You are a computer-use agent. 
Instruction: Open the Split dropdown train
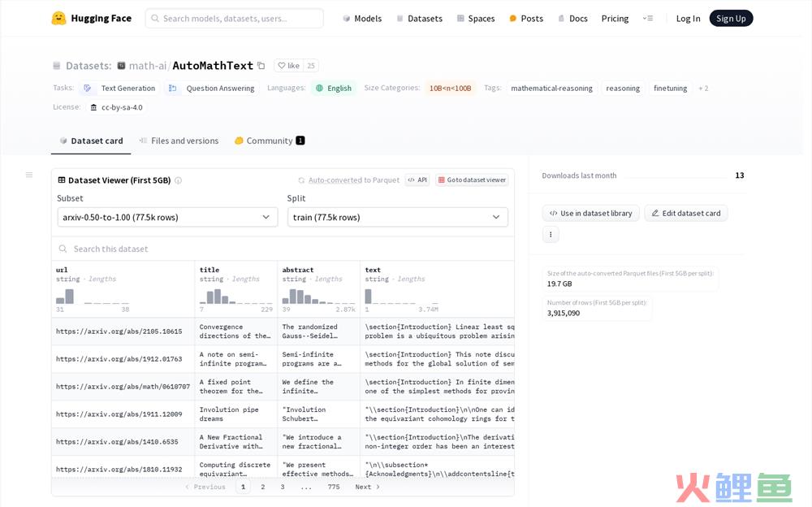click(x=397, y=217)
